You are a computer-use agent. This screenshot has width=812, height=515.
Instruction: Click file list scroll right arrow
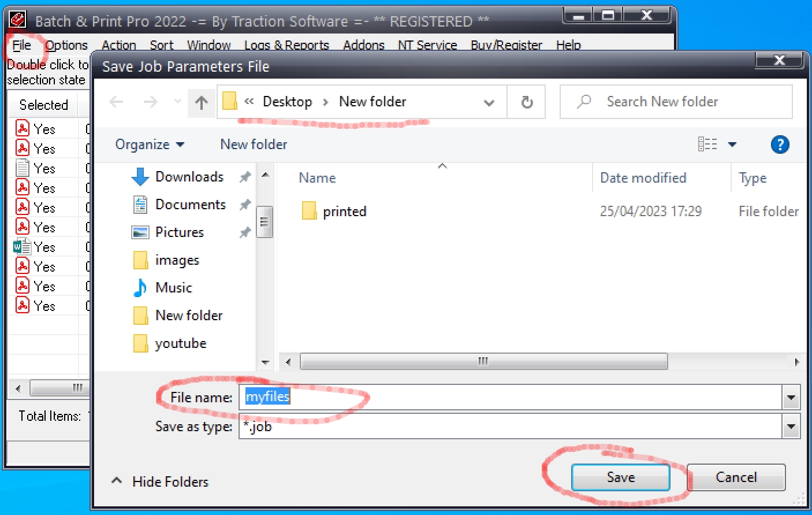pyautogui.click(x=797, y=362)
